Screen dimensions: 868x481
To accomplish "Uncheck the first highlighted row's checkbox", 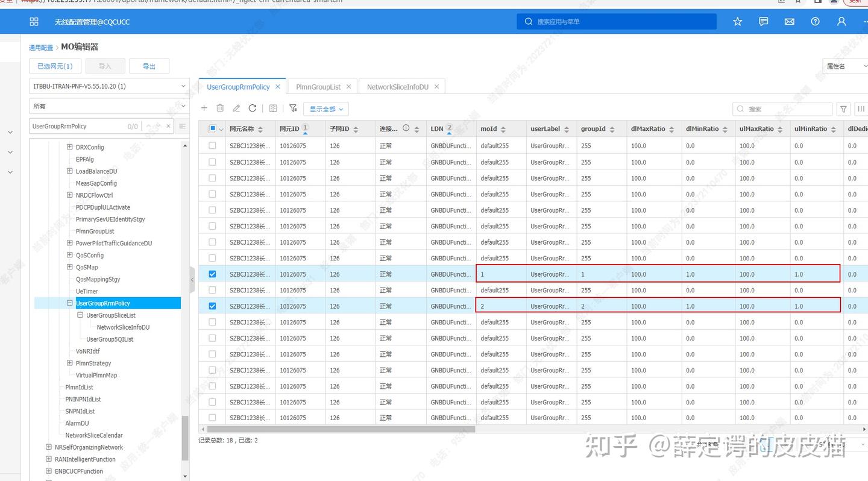I will tap(212, 274).
